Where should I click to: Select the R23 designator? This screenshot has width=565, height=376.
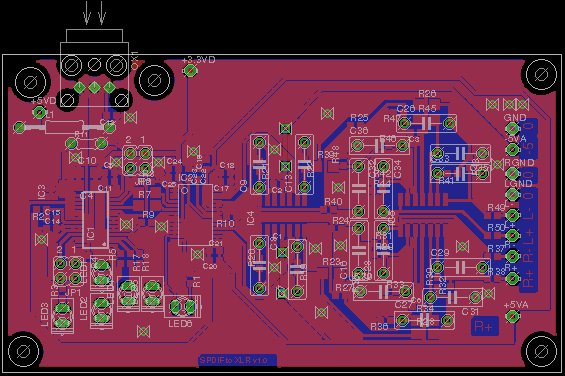[331, 262]
